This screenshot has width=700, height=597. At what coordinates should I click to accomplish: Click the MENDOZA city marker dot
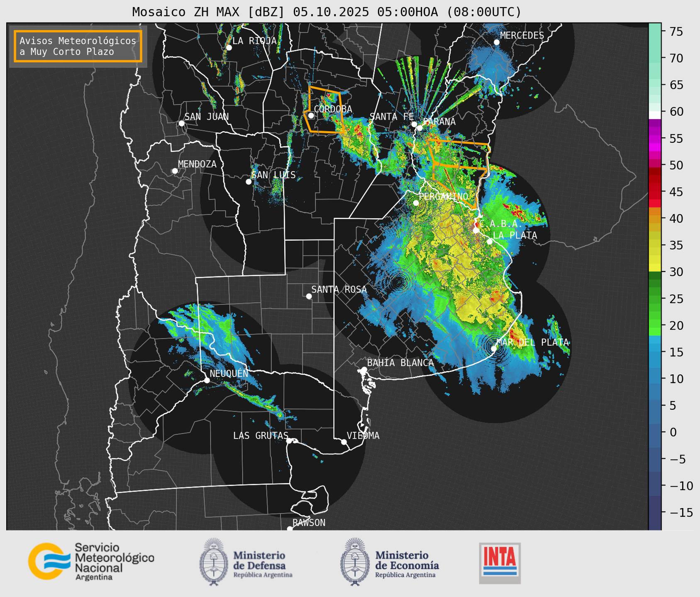point(175,171)
